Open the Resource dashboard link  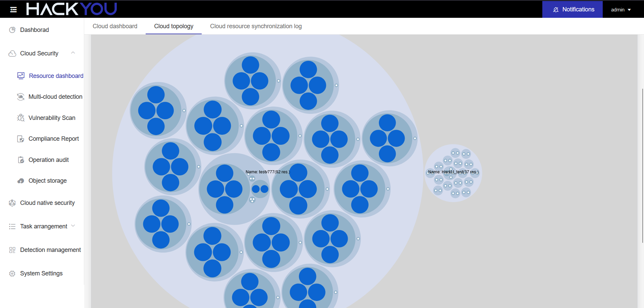56,76
